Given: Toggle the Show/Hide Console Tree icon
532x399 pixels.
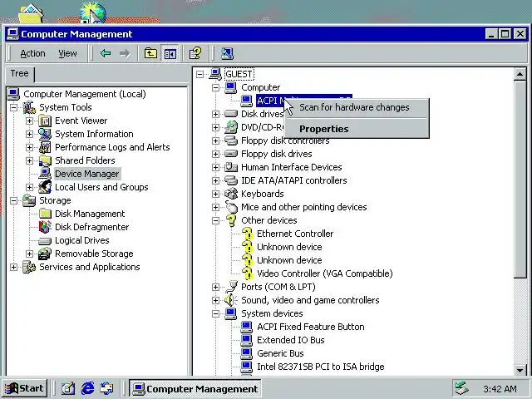Looking at the screenshot, I should 170,53.
